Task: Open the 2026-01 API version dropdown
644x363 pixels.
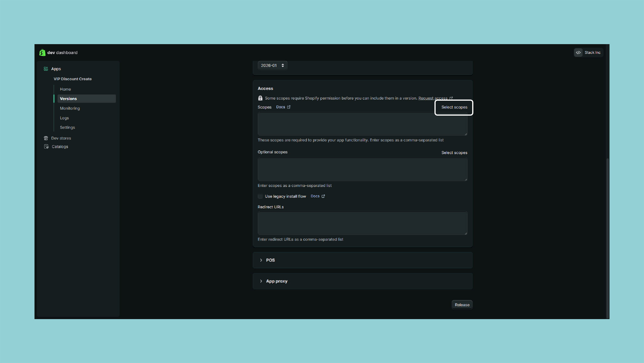Action: pyautogui.click(x=272, y=66)
